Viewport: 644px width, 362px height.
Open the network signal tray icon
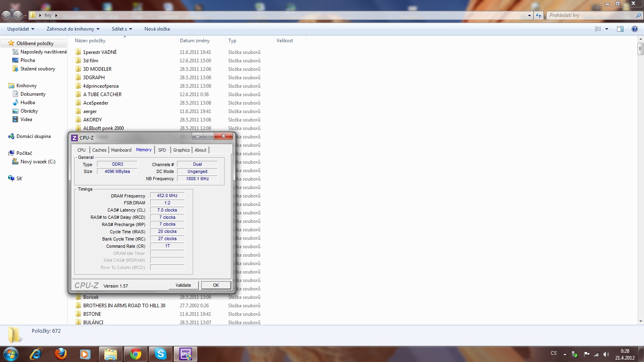(x=596, y=354)
